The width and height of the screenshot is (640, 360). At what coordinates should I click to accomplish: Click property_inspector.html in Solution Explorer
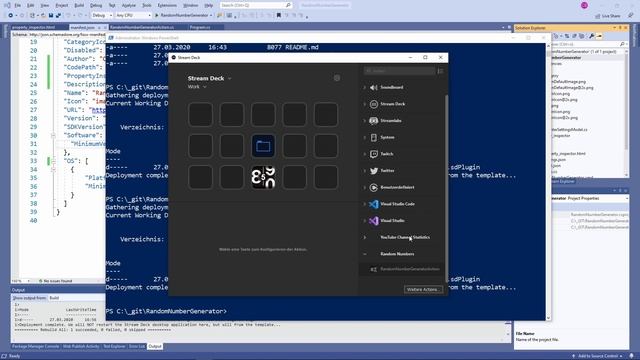[569, 153]
